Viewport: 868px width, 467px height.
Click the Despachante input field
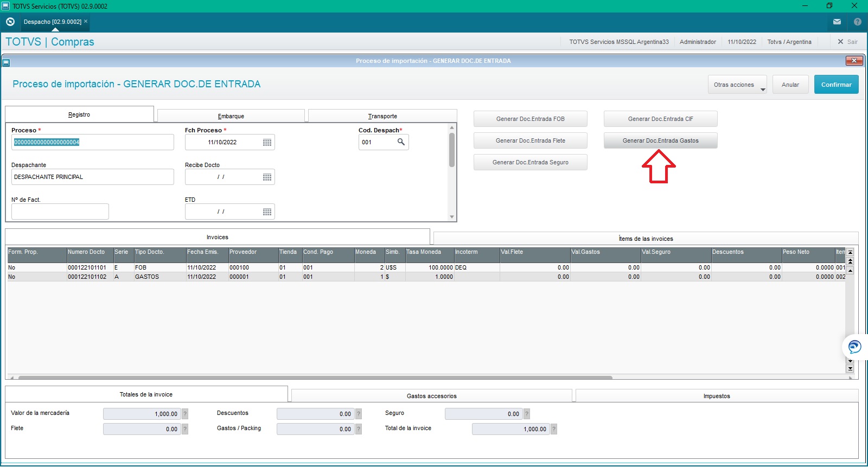tap(93, 177)
